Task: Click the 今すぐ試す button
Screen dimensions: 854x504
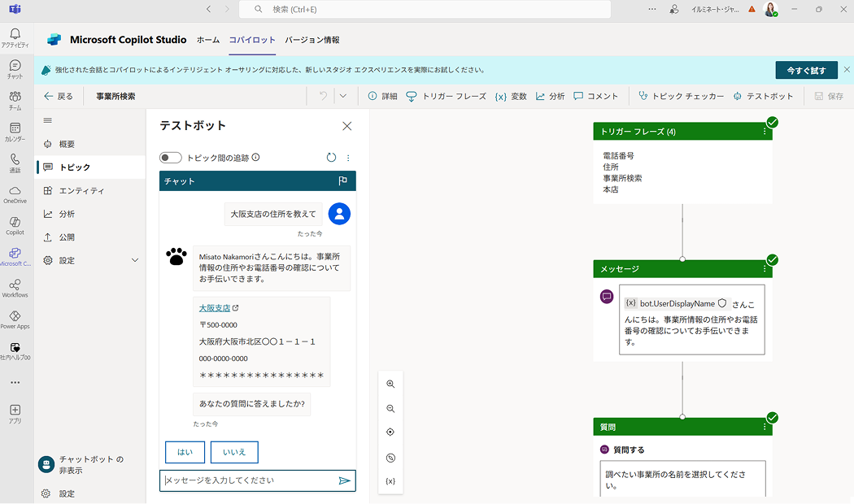Action: pos(806,70)
